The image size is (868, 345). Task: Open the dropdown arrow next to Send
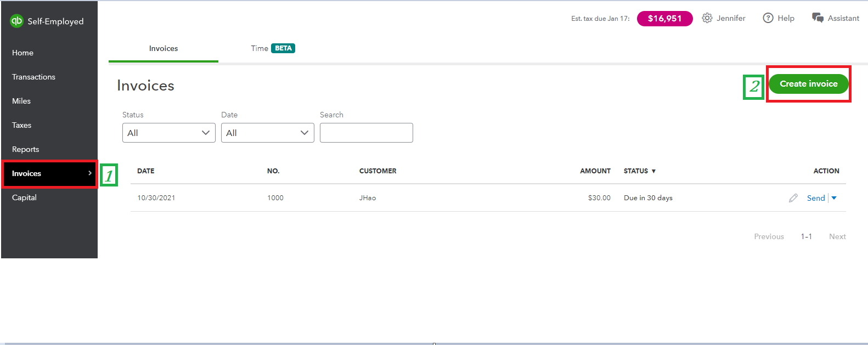(x=834, y=198)
